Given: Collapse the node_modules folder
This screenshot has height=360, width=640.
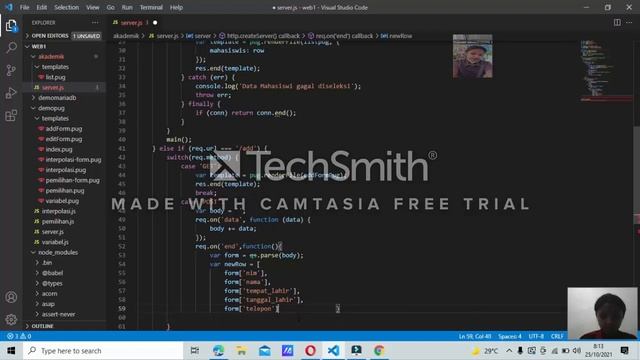Looking at the screenshot, I should click(x=63, y=253).
